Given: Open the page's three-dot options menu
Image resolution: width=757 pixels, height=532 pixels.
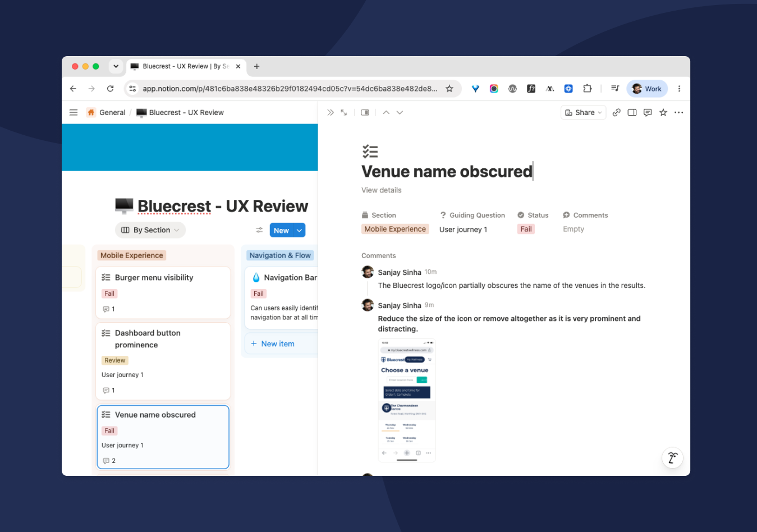Looking at the screenshot, I should [x=679, y=112].
